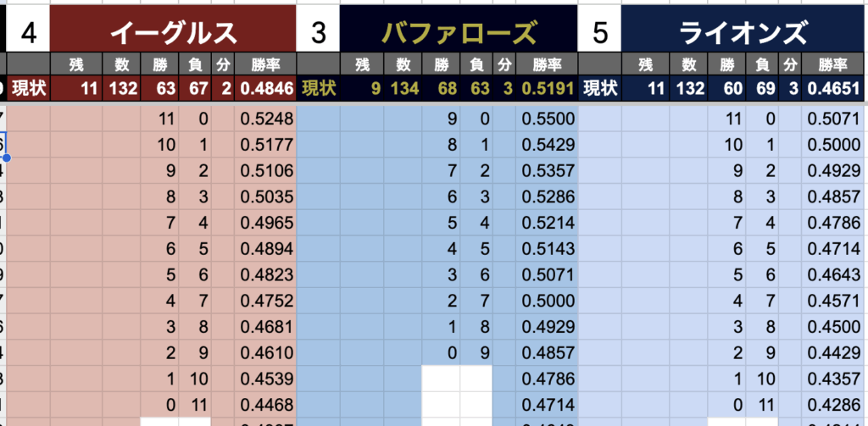This screenshot has height=426, width=868.
Task: Select the cell with win rate 0.4286
Action: point(833,404)
